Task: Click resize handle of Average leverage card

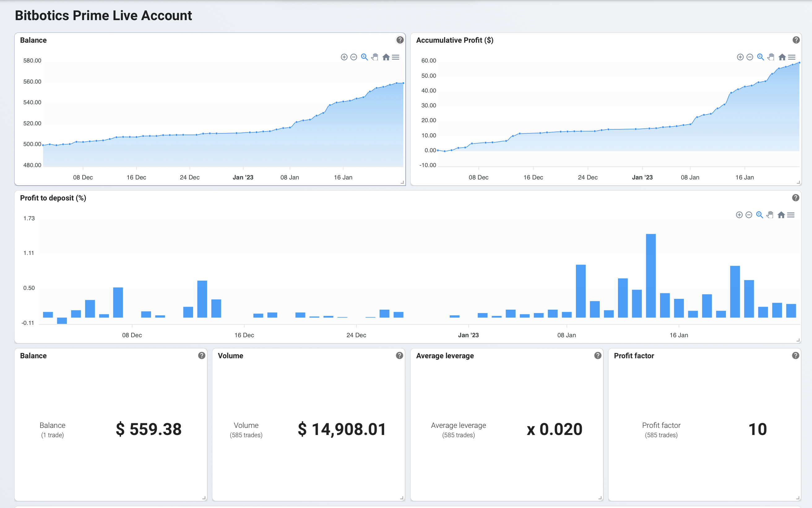Action: click(x=600, y=498)
